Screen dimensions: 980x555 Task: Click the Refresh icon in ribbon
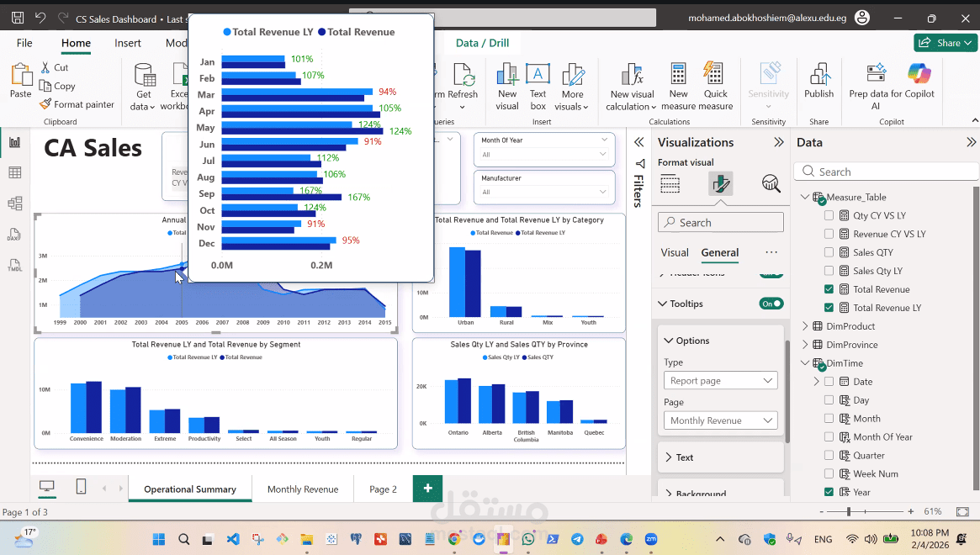tap(464, 75)
